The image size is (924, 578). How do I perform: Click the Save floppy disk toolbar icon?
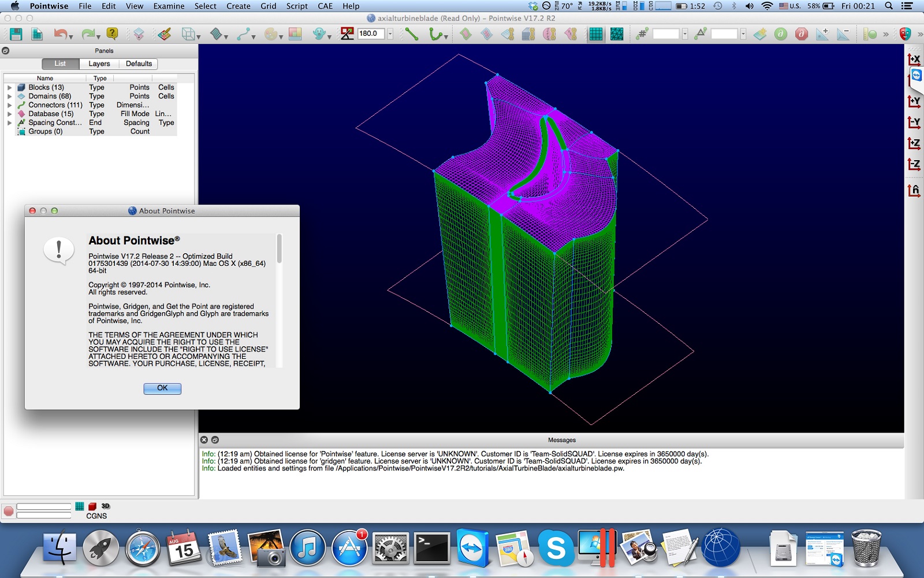[16, 34]
